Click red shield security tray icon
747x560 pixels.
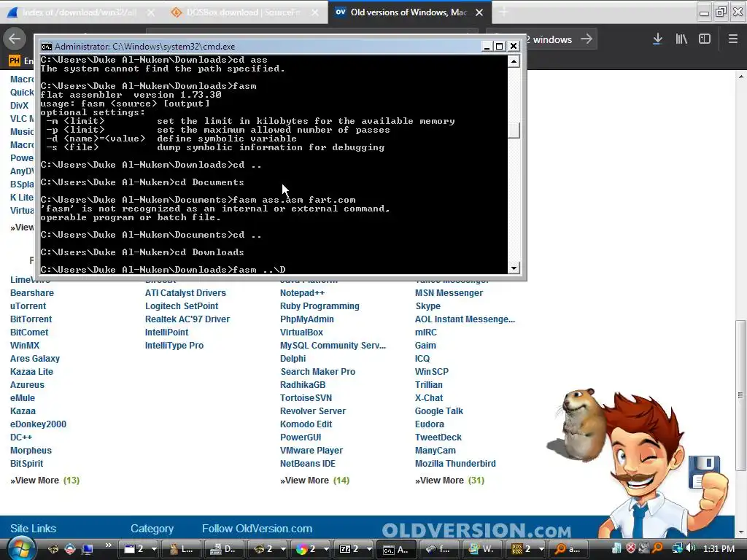click(631, 548)
